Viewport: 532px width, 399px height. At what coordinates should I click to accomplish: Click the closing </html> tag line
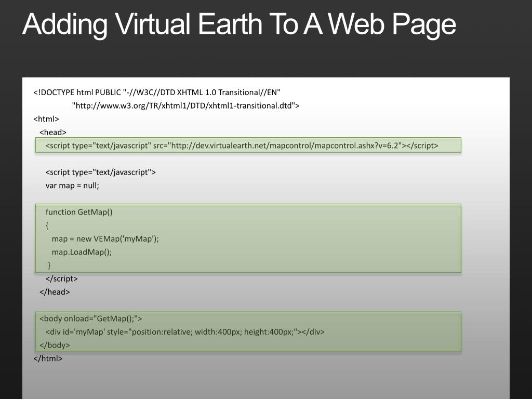(48, 358)
